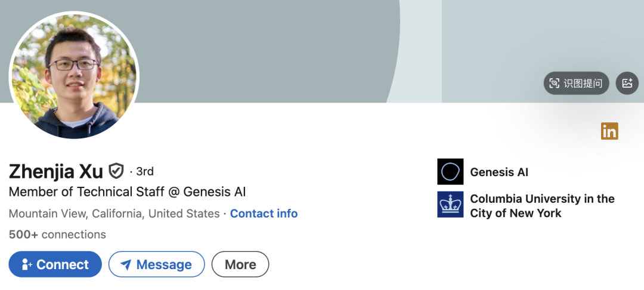Click the 识图提问 image search button
Screen dimensions: 644x290
tap(576, 84)
